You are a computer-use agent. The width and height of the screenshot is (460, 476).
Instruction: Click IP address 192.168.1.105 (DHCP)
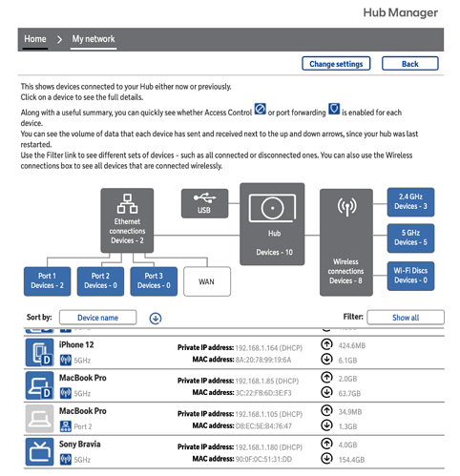(269, 414)
